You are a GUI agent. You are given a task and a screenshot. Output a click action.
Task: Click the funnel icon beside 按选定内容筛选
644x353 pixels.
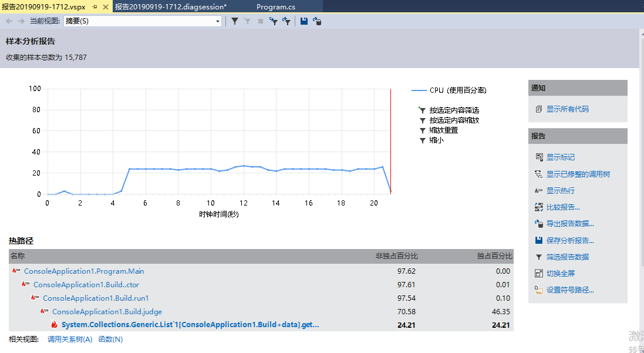click(422, 110)
